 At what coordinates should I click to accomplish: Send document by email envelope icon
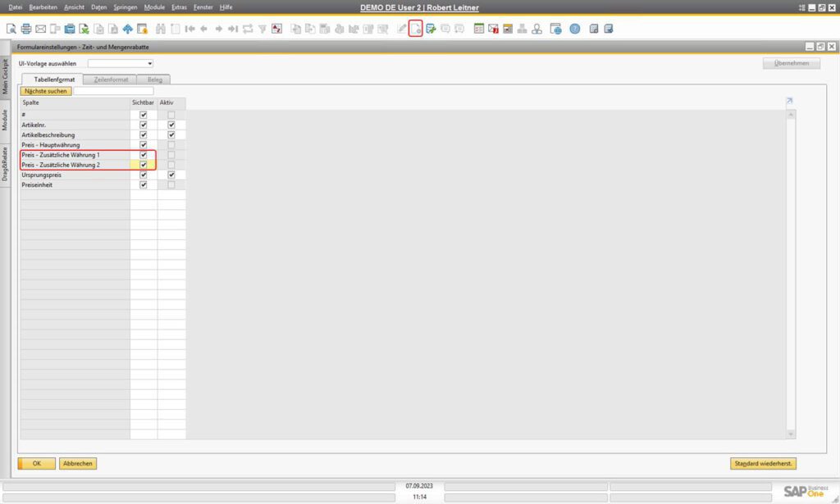[41, 29]
